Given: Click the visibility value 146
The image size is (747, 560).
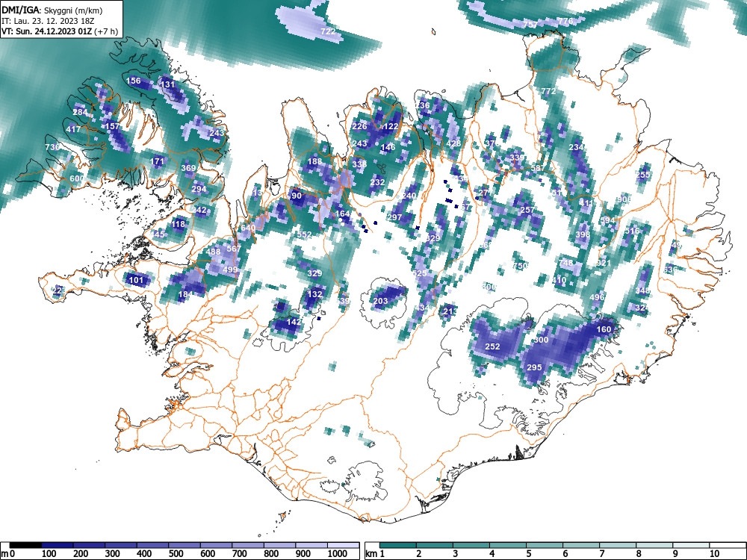Looking at the screenshot, I should click(388, 147).
